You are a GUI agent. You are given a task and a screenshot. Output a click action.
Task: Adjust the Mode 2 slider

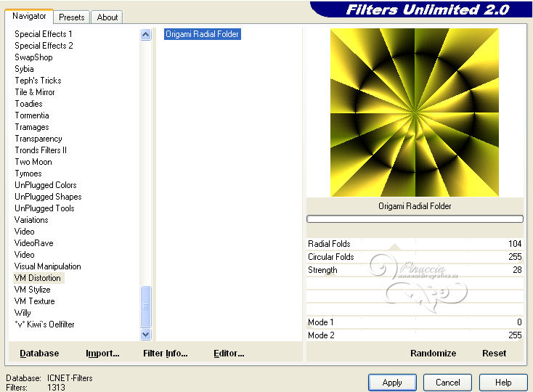click(415, 335)
